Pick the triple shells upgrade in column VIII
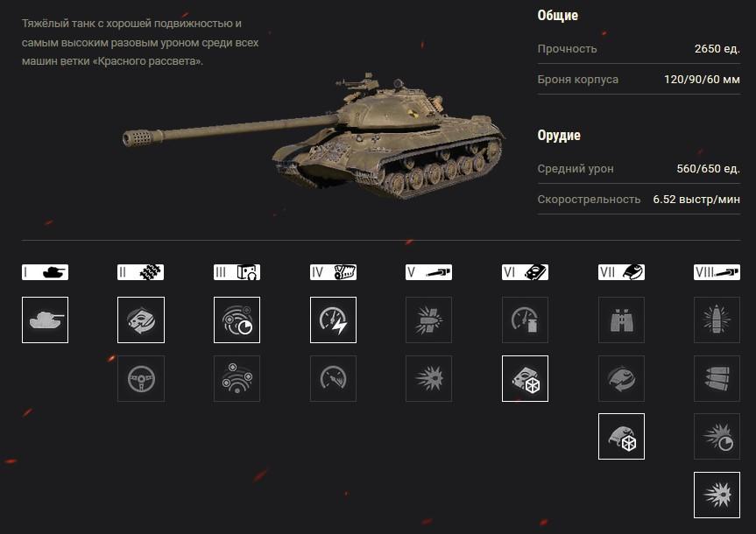 pos(717,379)
